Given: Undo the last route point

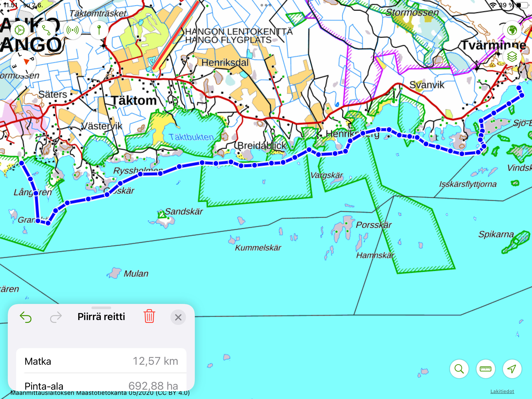Looking at the screenshot, I should pyautogui.click(x=26, y=317).
